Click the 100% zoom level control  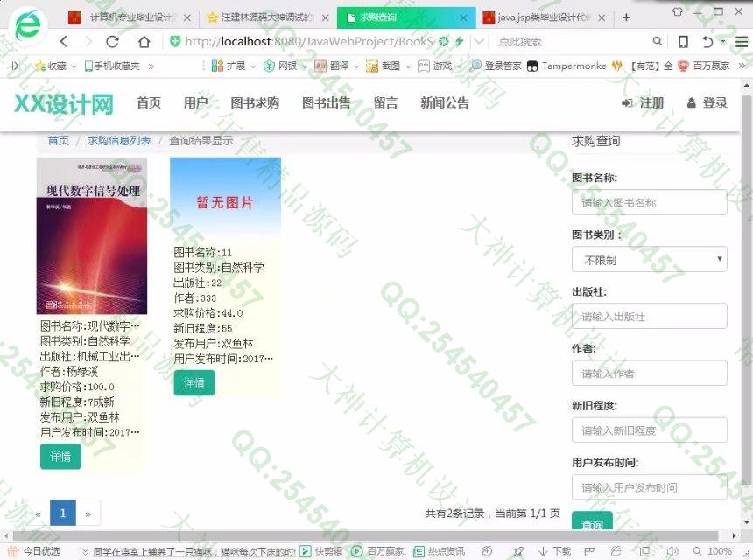click(x=713, y=551)
